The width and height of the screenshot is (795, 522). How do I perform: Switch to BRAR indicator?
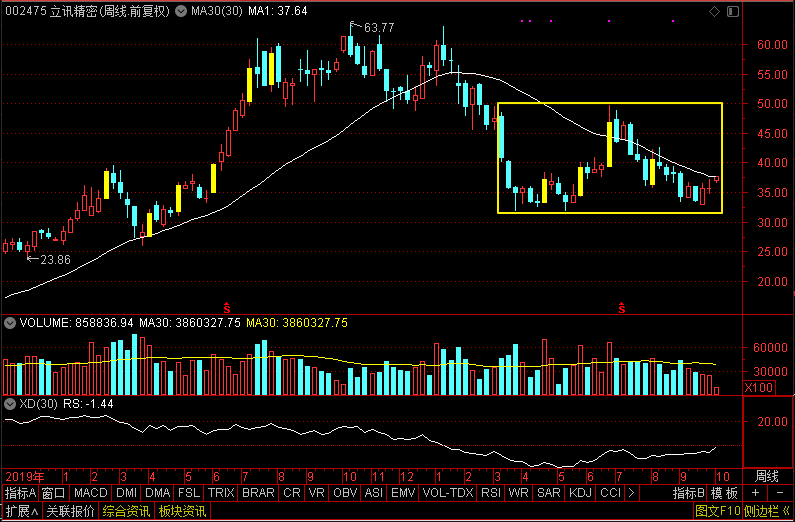tap(258, 493)
